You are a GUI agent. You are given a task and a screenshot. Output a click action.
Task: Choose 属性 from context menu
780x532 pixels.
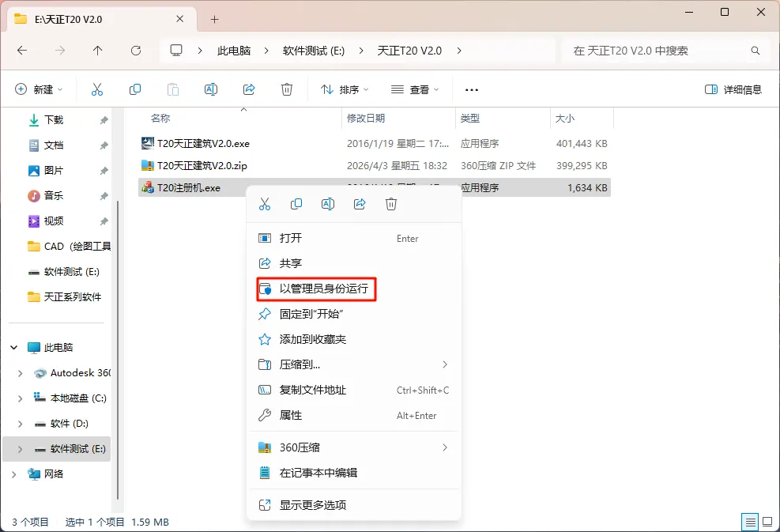(x=354, y=416)
